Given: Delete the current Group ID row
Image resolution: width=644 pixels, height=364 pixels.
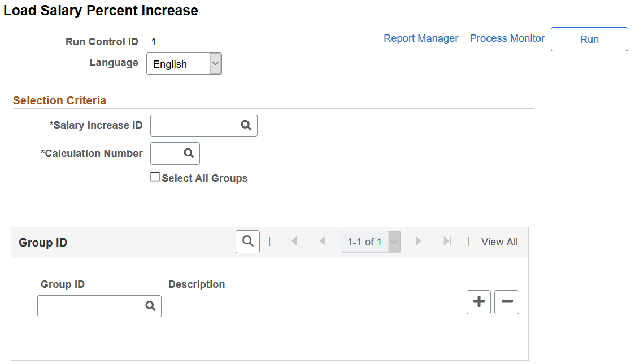Looking at the screenshot, I should tap(506, 302).
